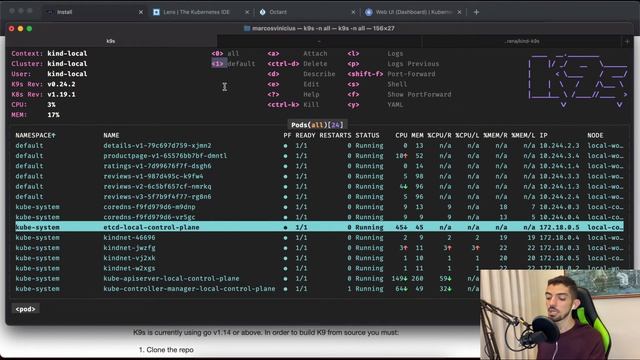This screenshot has width=640, height=360.
Task: Select the reviews-v2 pod row
Action: click(x=319, y=186)
